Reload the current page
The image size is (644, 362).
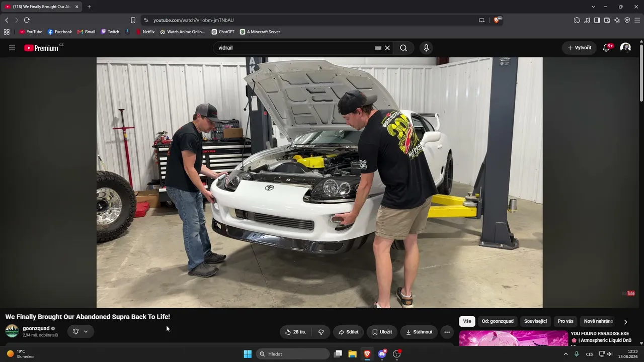point(27,20)
